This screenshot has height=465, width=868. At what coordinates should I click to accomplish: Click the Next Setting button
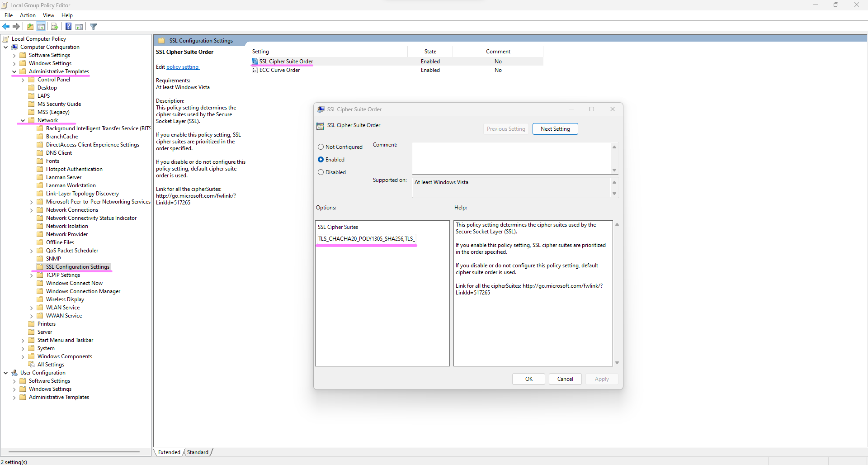[555, 128]
